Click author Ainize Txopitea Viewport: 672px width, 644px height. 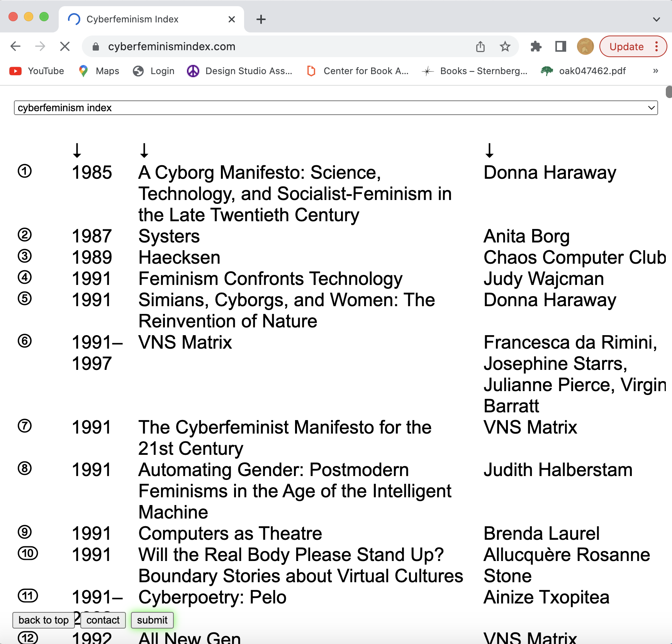[x=546, y=597]
